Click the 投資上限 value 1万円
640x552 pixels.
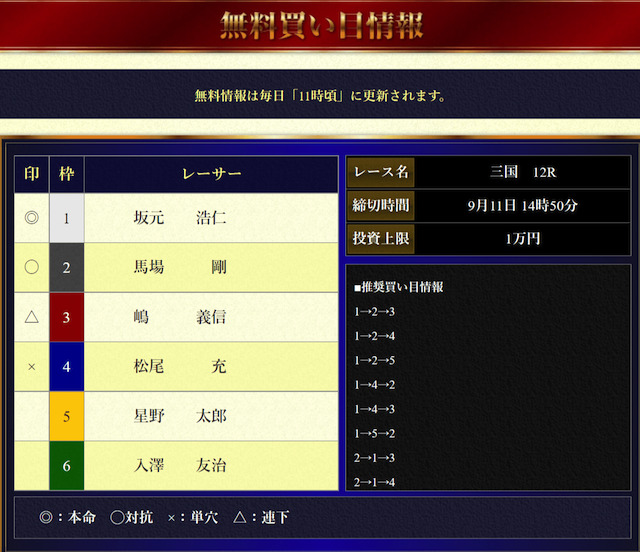pyautogui.click(x=523, y=238)
